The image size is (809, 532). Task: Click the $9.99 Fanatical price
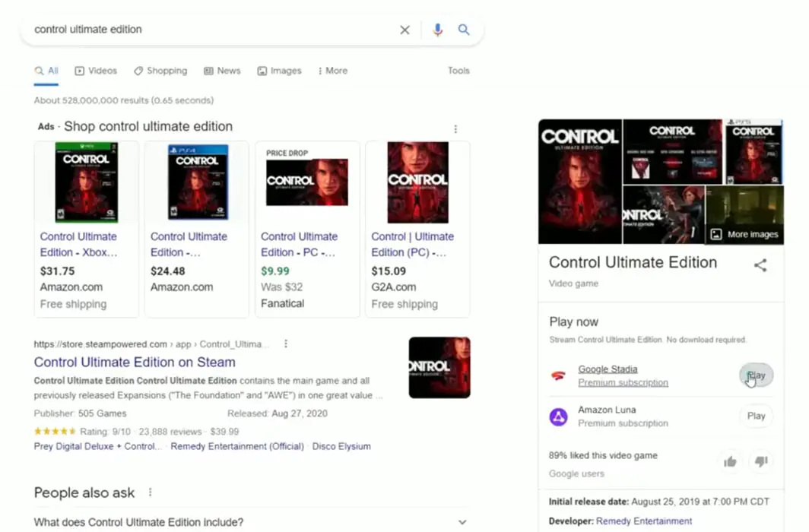275,271
